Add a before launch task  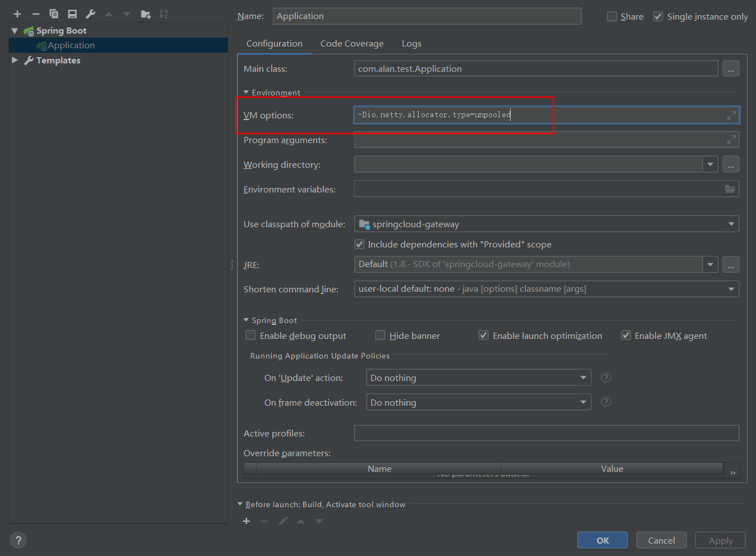[x=246, y=521]
